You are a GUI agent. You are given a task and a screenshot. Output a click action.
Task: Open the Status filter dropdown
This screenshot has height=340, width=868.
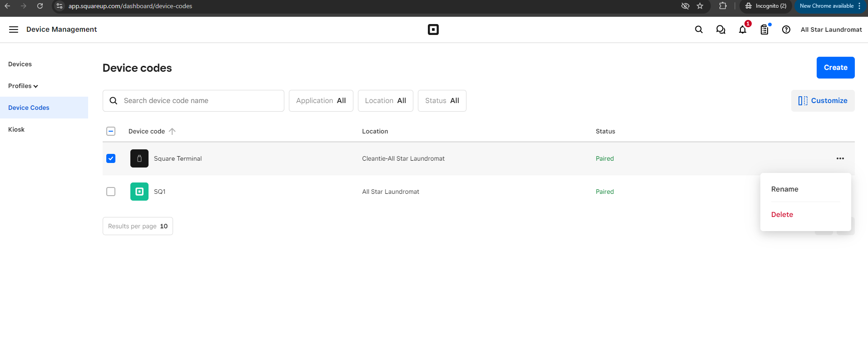click(x=442, y=101)
